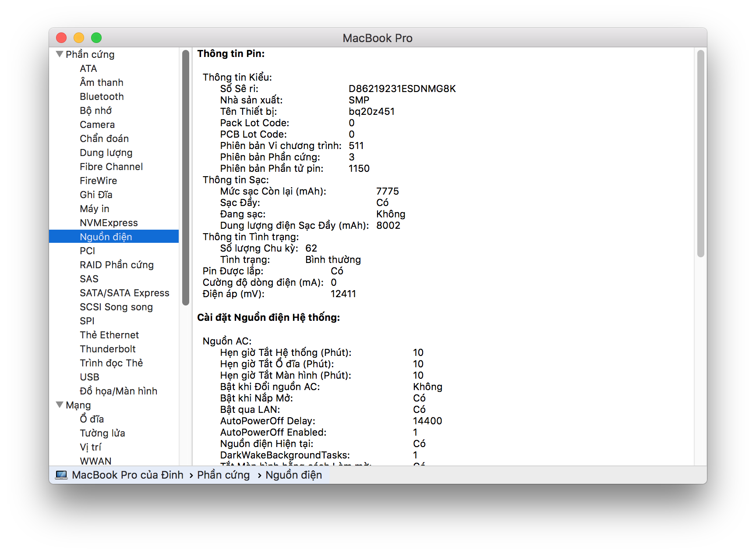
Task: Open the SATA/SATA Express section
Action: click(124, 293)
